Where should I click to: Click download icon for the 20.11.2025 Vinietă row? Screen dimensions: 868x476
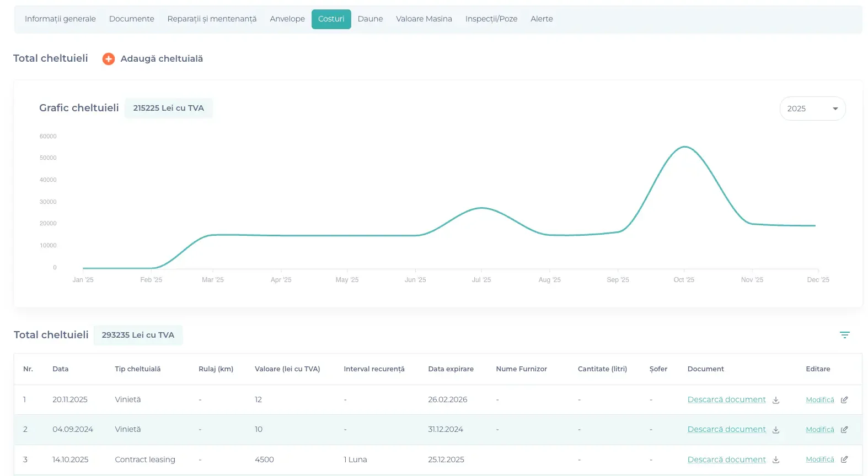[x=776, y=400]
